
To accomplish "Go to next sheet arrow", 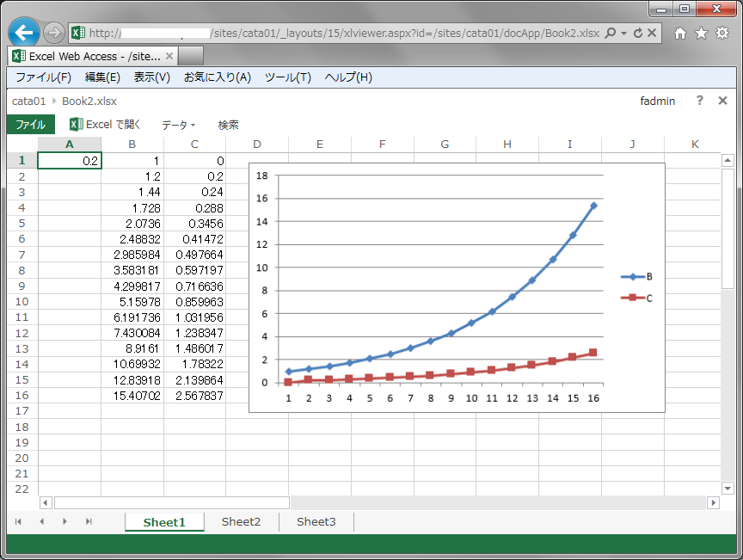I will pyautogui.click(x=64, y=522).
